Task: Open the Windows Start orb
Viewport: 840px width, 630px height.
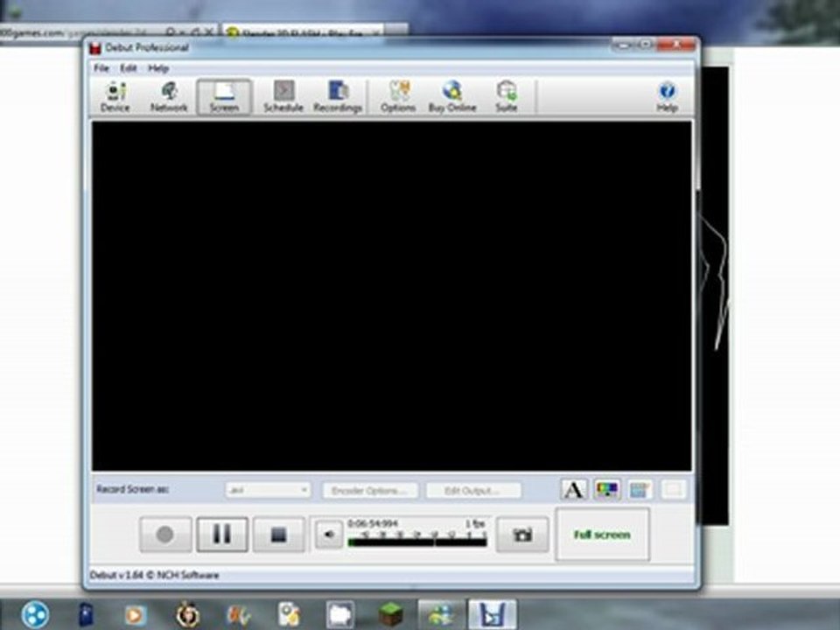Action: point(35,614)
